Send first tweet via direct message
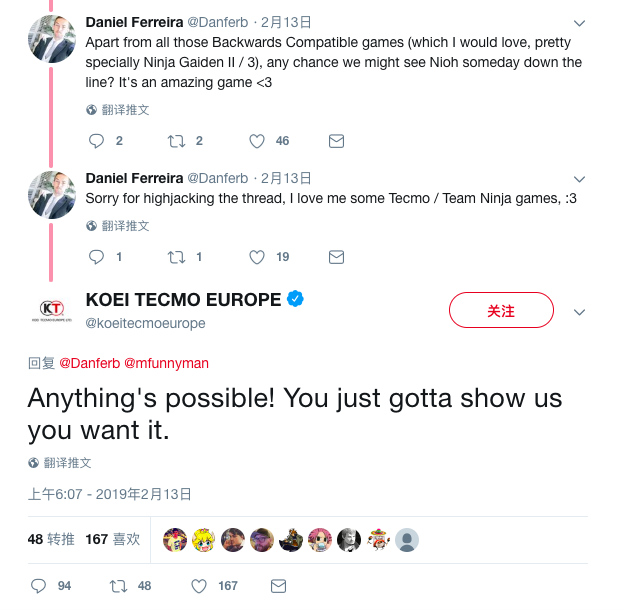 [x=336, y=141]
